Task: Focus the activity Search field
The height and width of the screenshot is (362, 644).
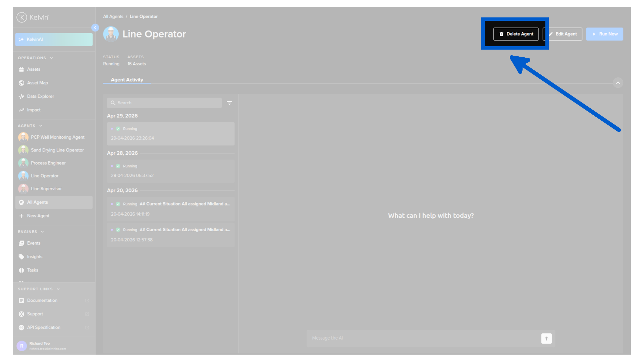Action: (x=164, y=103)
